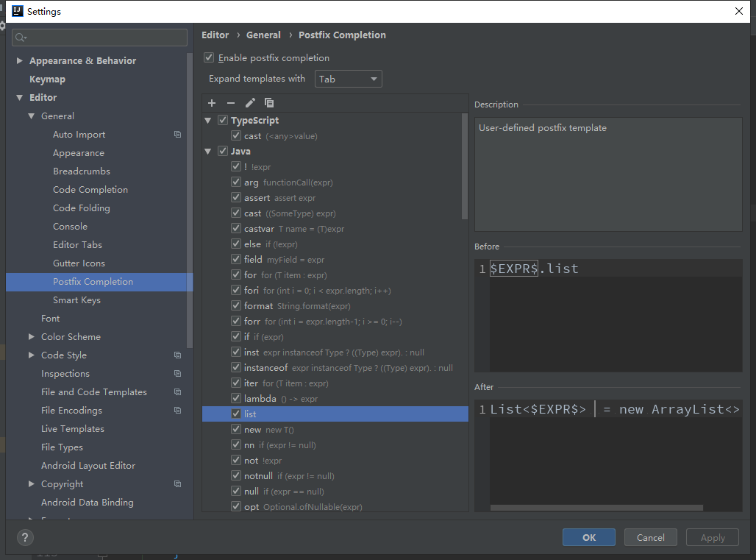Click the edit template pencil icon
The height and width of the screenshot is (560, 756).
point(249,102)
